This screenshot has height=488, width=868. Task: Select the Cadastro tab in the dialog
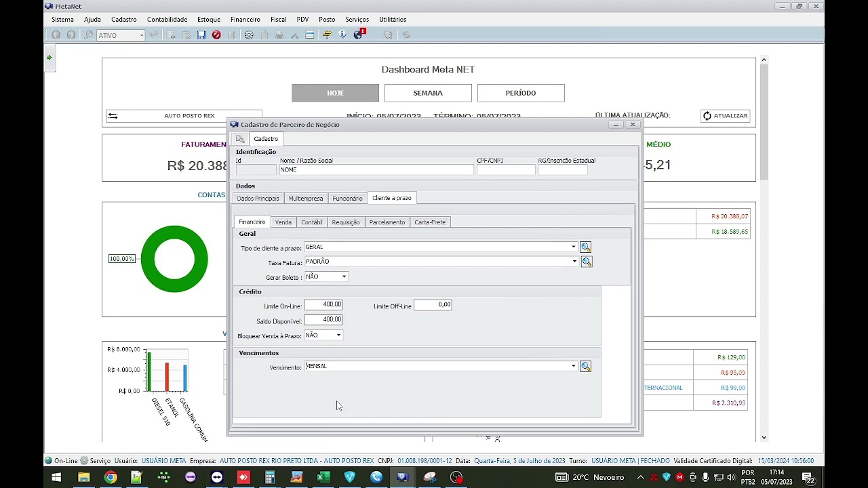pyautogui.click(x=266, y=139)
